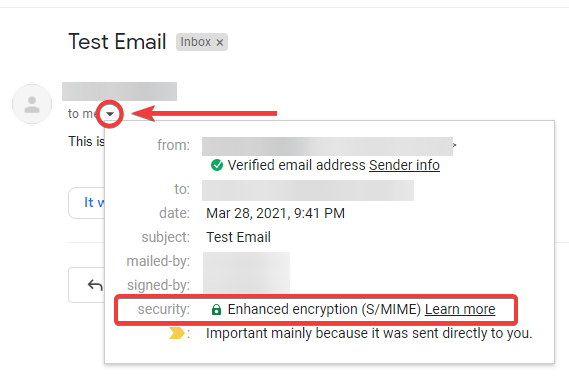Screen dimensions: 569x382
Task: Click the sender avatar icon
Action: pos(32,104)
